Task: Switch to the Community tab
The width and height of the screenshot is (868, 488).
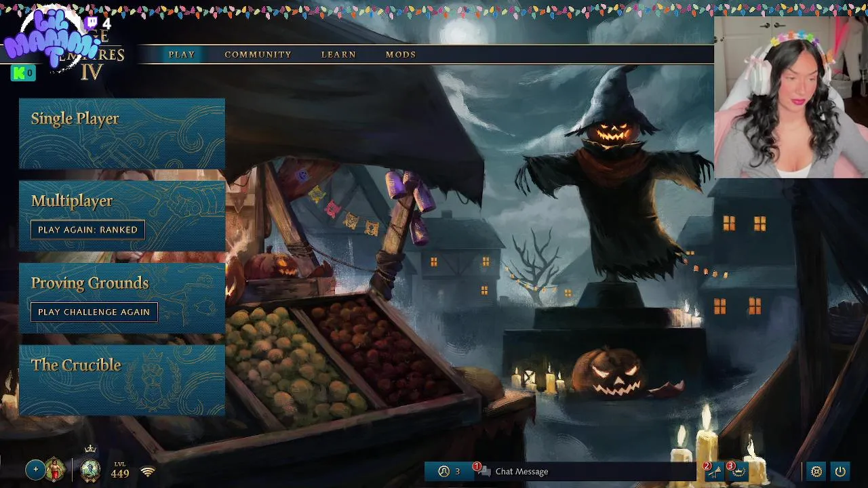Action: coord(258,54)
